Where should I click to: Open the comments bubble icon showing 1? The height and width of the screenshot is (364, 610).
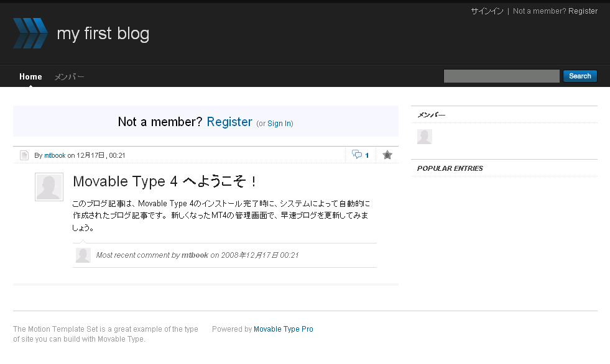pyautogui.click(x=357, y=155)
